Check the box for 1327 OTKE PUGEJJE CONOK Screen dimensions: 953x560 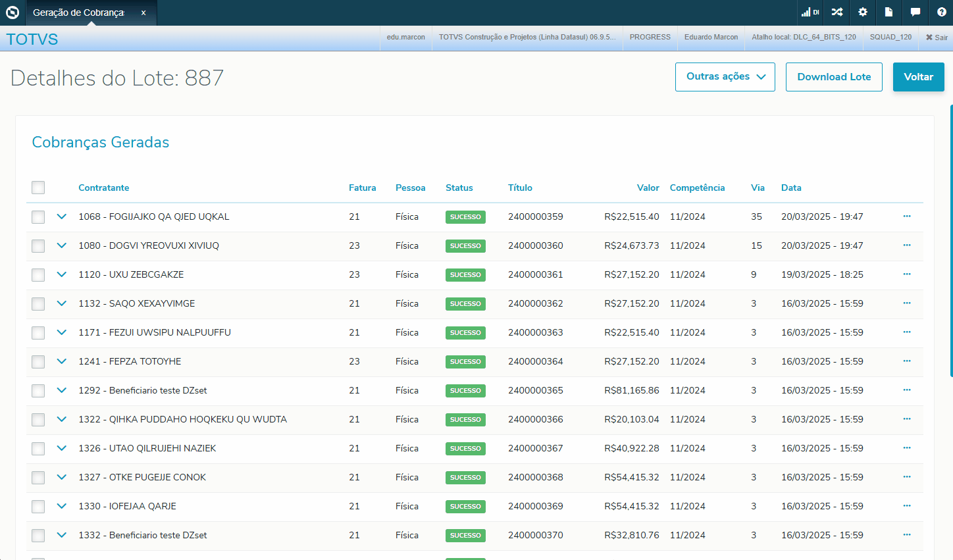click(38, 478)
